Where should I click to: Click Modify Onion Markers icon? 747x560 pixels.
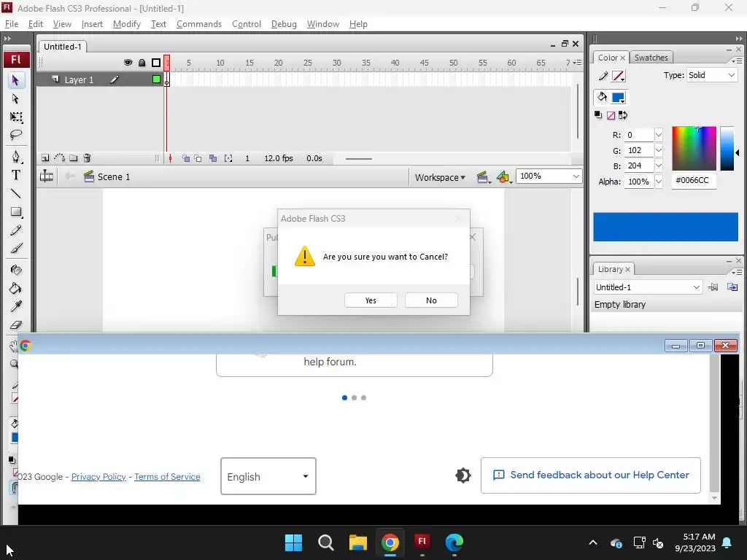click(228, 158)
